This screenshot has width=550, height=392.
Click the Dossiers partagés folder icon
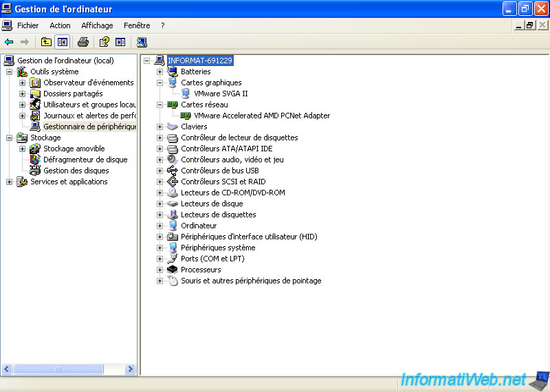(35, 94)
